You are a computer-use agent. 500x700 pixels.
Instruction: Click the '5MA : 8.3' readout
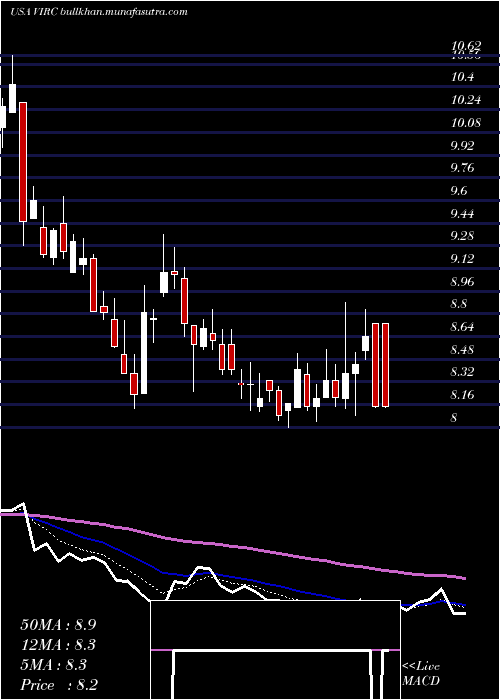tap(54, 665)
